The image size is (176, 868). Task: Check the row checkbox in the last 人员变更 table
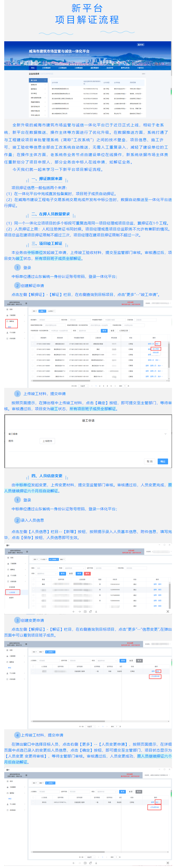click(x=33, y=802)
